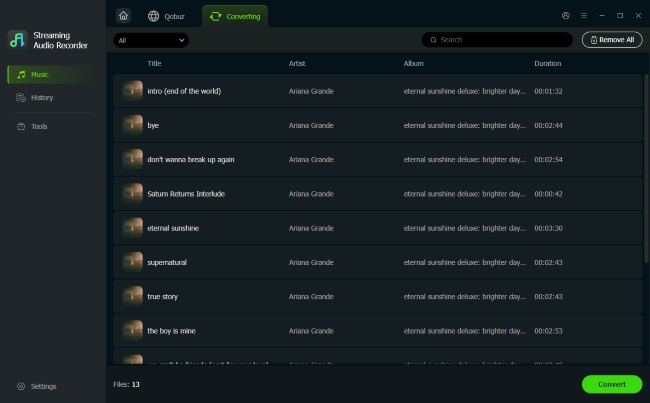Click thumbnail of don't wanna break up again
This screenshot has height=403, width=650.
[133, 159]
